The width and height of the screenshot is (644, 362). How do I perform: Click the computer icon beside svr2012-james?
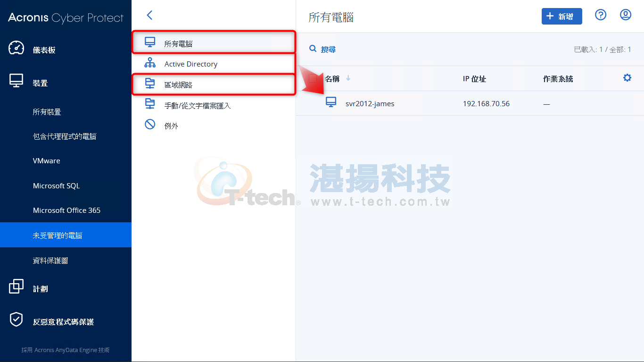[331, 102]
